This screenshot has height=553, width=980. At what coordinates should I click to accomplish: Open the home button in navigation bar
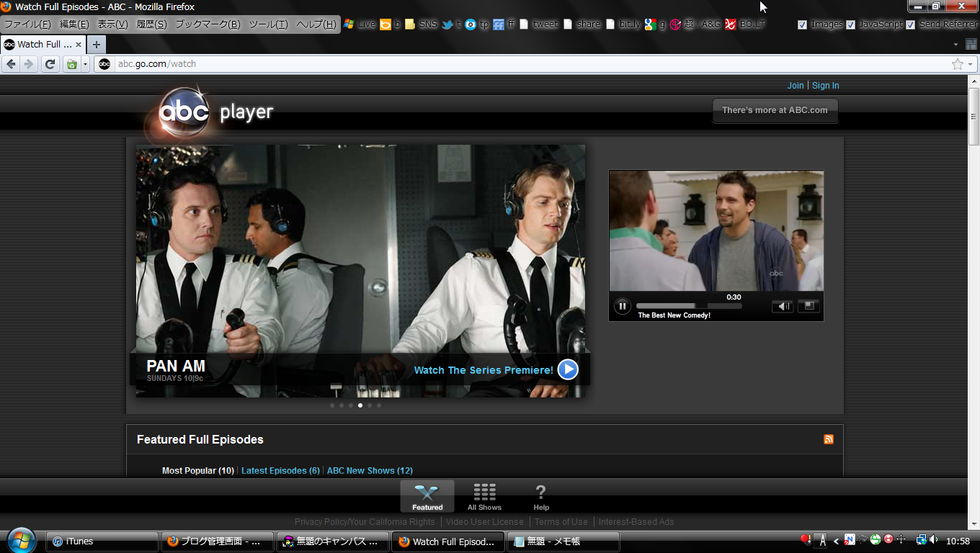click(x=71, y=64)
